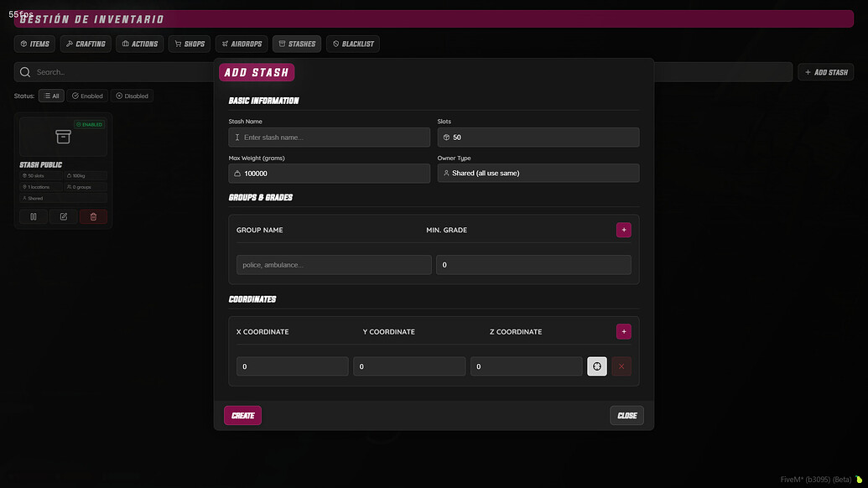Screen dimensions: 868x488
Task: Add a new group row with the plus icon
Action: pos(623,229)
